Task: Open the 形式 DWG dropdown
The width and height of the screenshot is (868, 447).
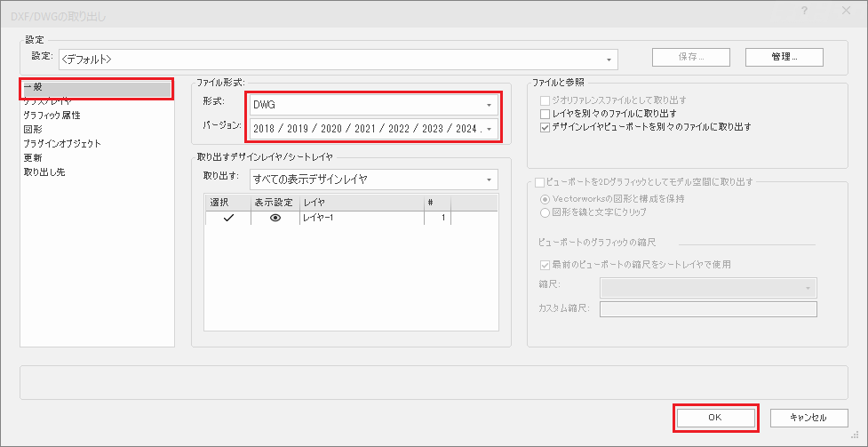Action: point(373,105)
